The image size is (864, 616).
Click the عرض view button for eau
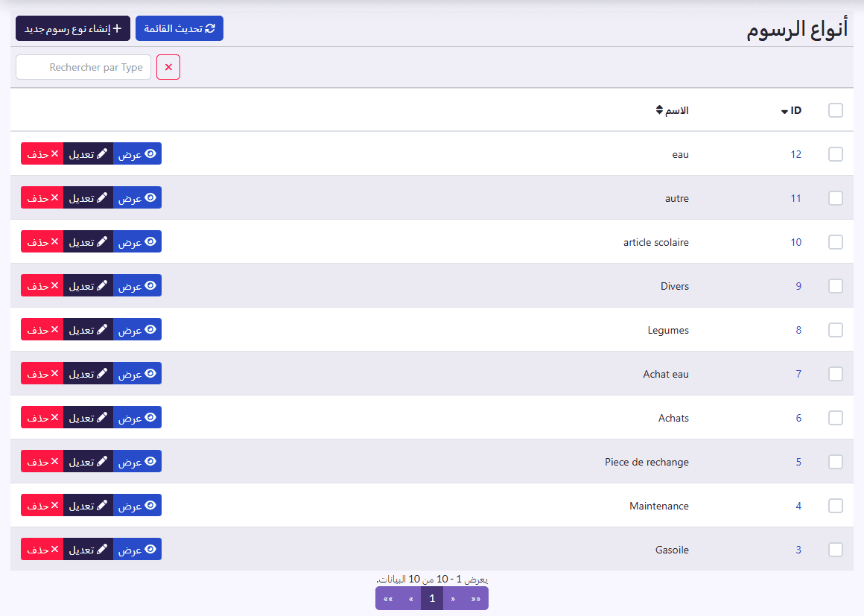pyautogui.click(x=137, y=153)
